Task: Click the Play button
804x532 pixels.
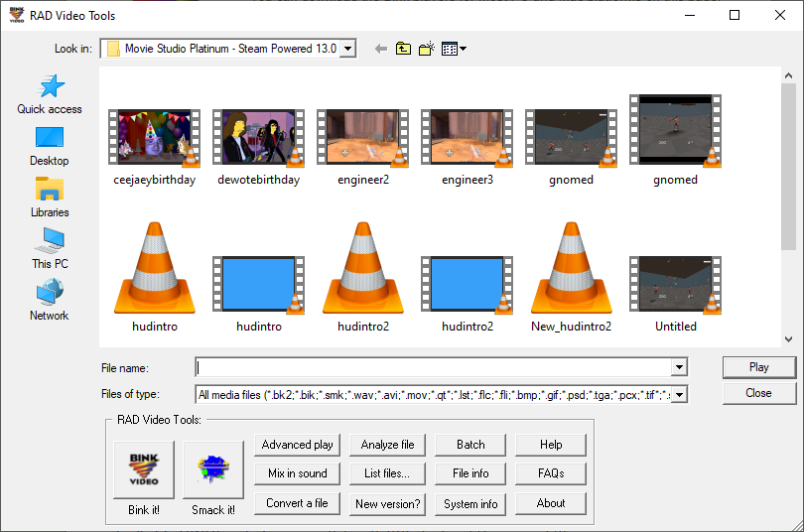Action: click(759, 367)
